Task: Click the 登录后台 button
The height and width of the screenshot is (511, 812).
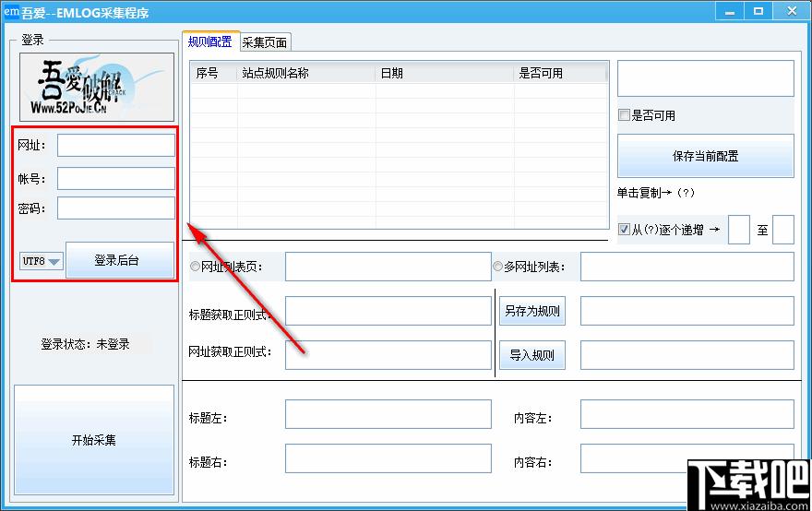Action: [120, 260]
